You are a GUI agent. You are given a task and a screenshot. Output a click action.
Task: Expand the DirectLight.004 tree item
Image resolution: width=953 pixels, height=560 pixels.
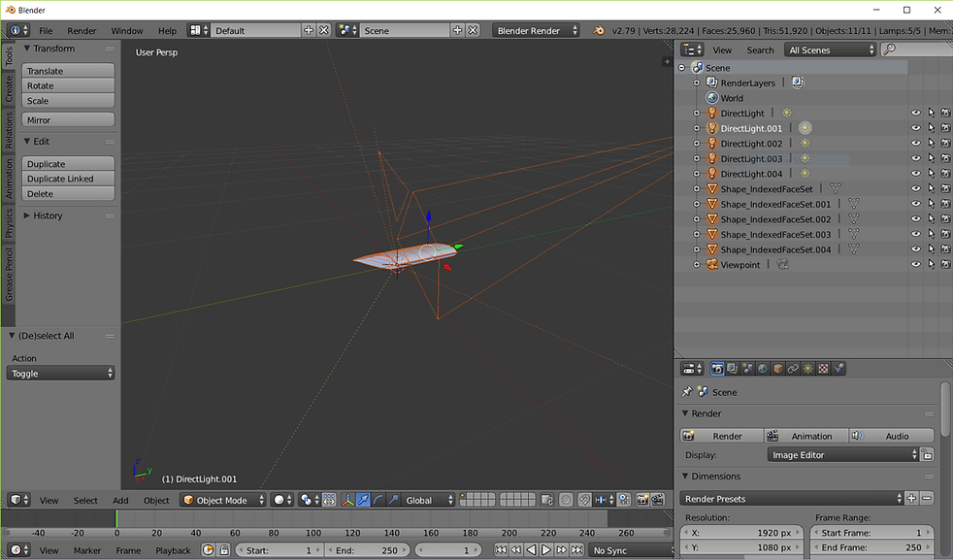tap(697, 174)
